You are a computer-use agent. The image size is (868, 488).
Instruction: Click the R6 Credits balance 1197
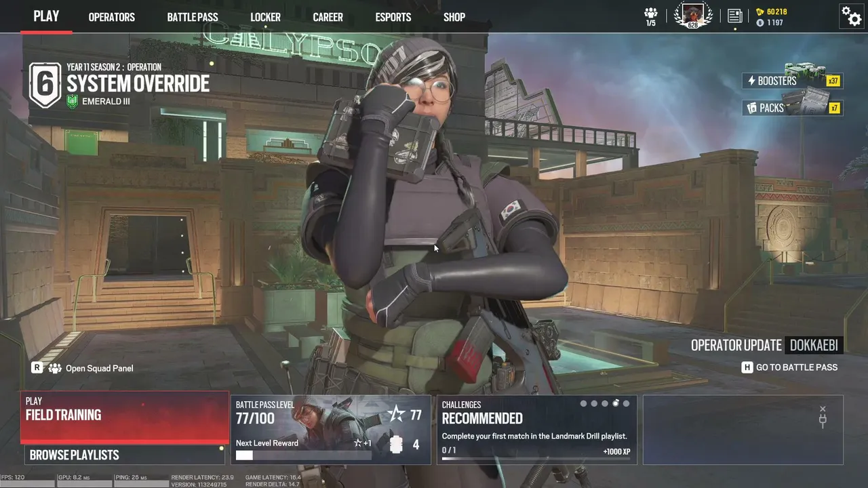(775, 23)
